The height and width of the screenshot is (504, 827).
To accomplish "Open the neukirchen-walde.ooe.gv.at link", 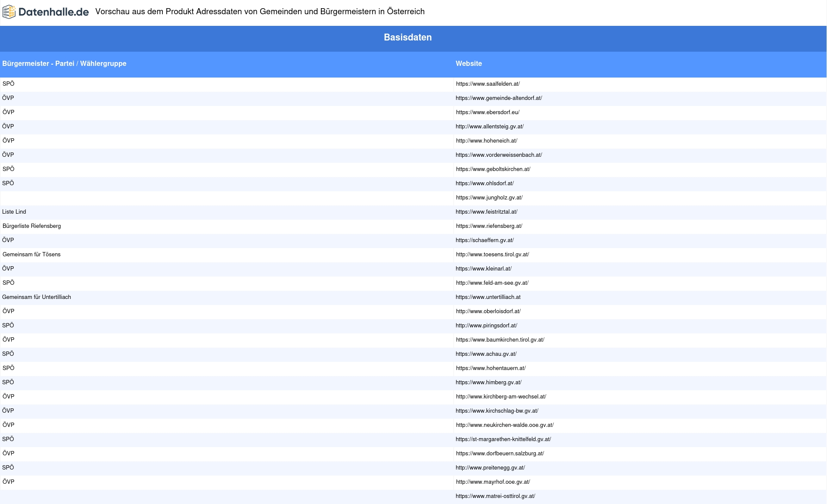I will coord(505,425).
